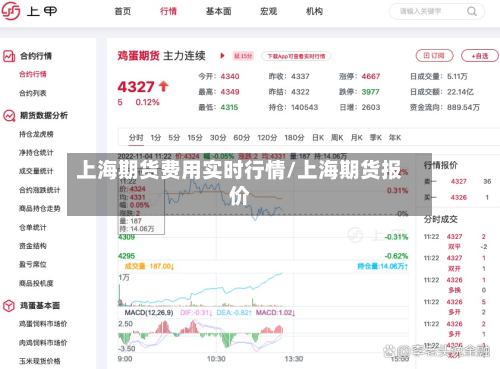Select the 月K chart period tab
The height and width of the screenshot is (369, 500).
(x=357, y=137)
